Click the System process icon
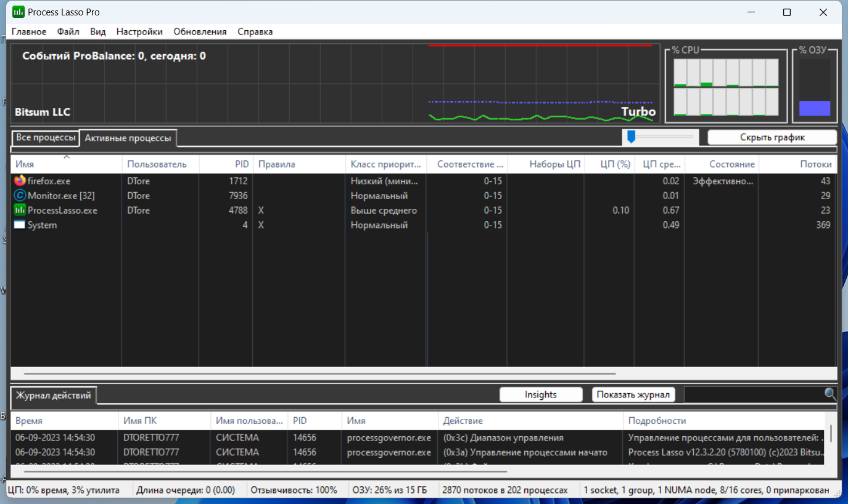 pos(20,225)
